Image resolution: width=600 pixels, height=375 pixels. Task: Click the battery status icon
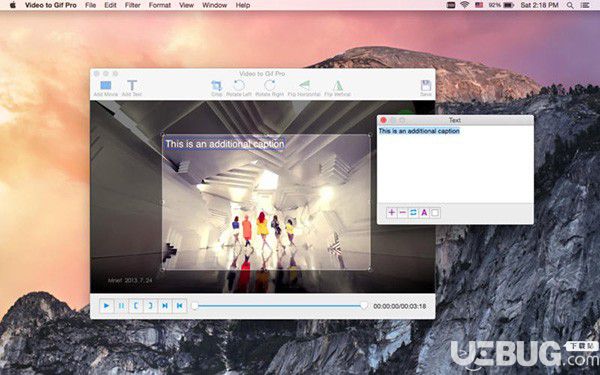coord(509,5)
